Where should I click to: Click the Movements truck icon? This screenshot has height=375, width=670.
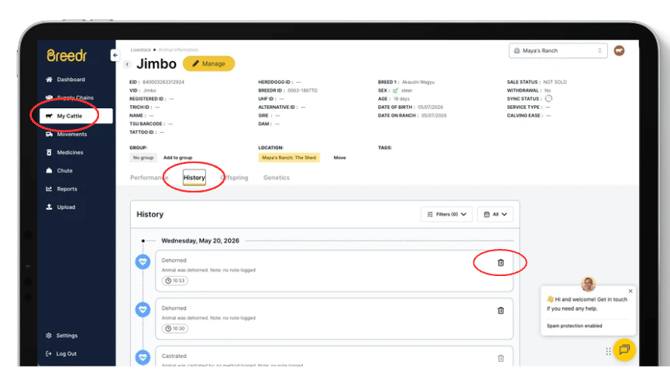[x=49, y=134]
